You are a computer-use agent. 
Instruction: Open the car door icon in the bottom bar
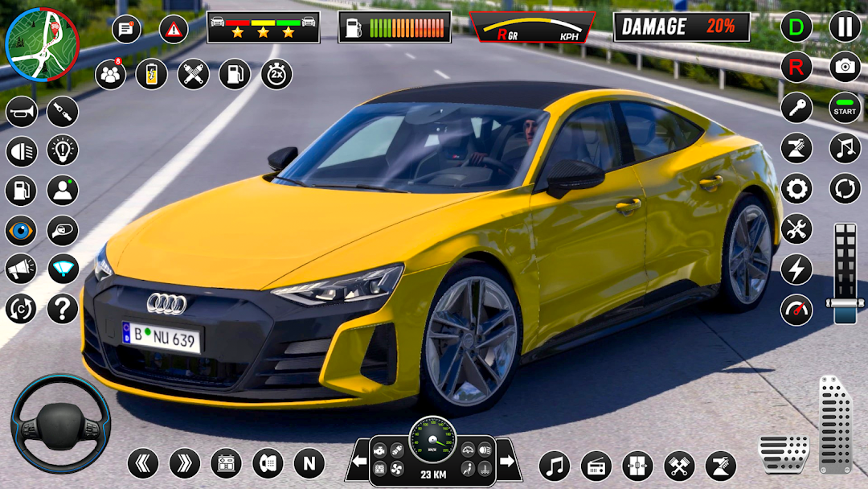268,463
